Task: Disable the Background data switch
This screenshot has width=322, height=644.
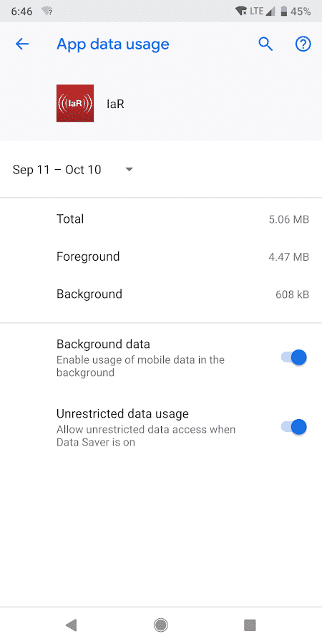Action: (x=293, y=357)
